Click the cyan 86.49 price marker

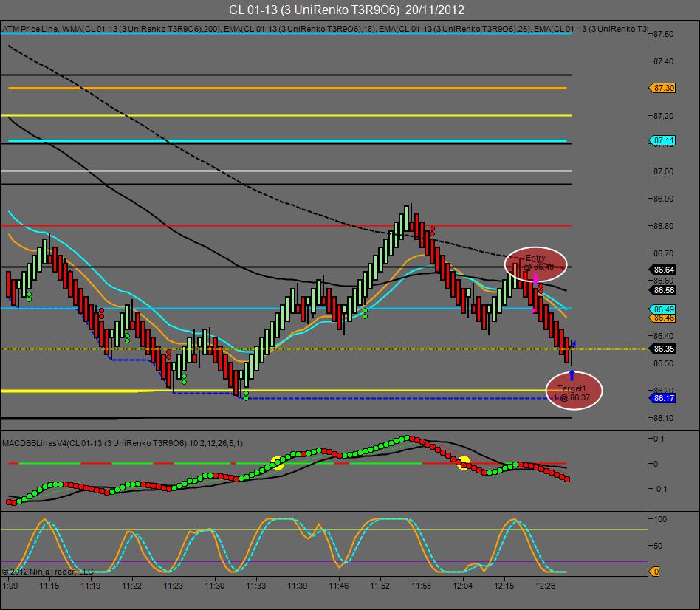pos(662,309)
